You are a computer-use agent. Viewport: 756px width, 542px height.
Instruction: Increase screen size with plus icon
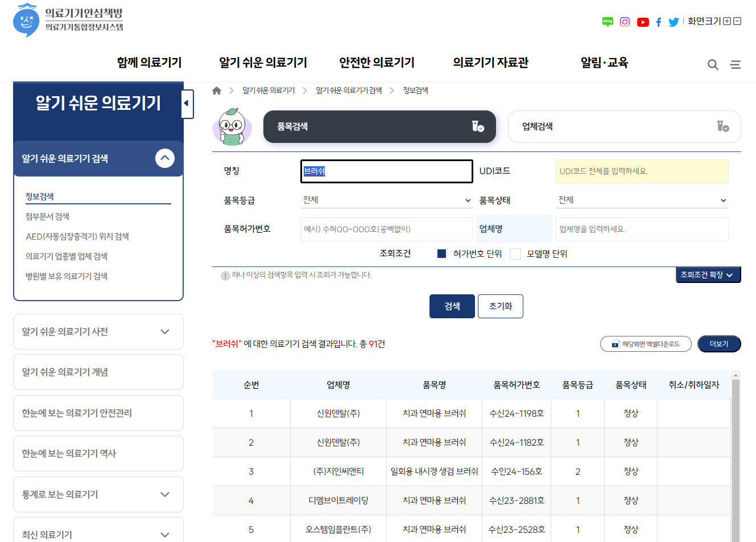[727, 21]
